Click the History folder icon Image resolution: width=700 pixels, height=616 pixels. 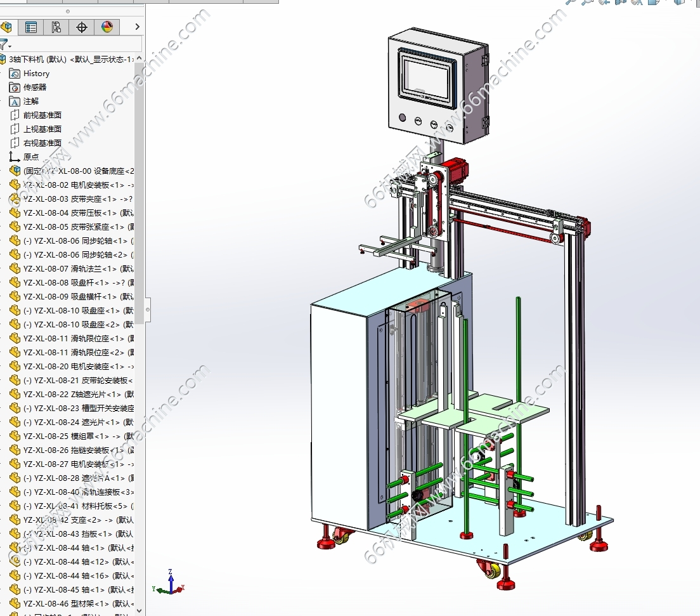(x=15, y=74)
